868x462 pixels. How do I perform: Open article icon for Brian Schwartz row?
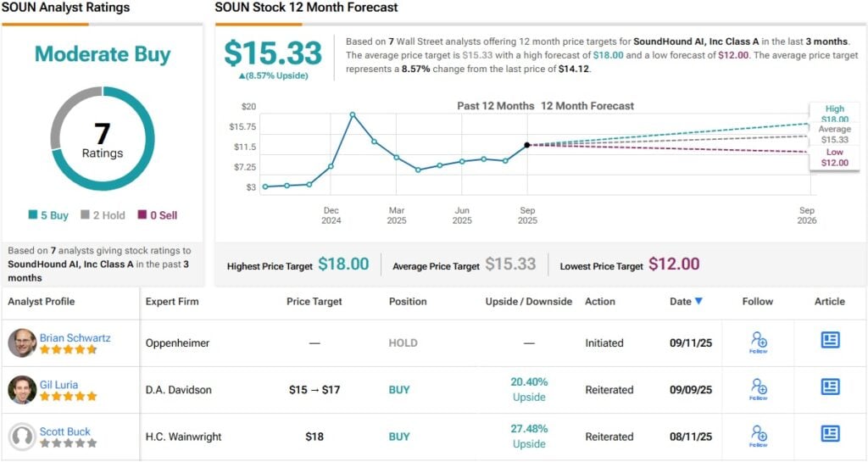[830, 340]
